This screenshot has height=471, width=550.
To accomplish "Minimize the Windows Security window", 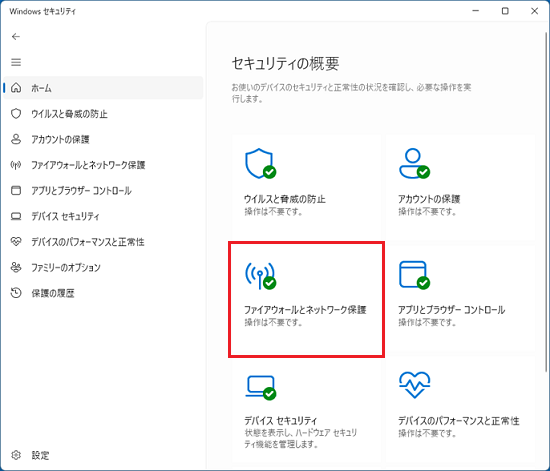I will [x=476, y=11].
